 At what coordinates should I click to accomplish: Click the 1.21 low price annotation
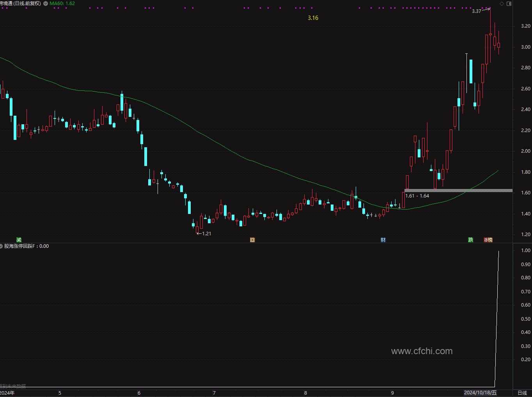(x=207, y=234)
